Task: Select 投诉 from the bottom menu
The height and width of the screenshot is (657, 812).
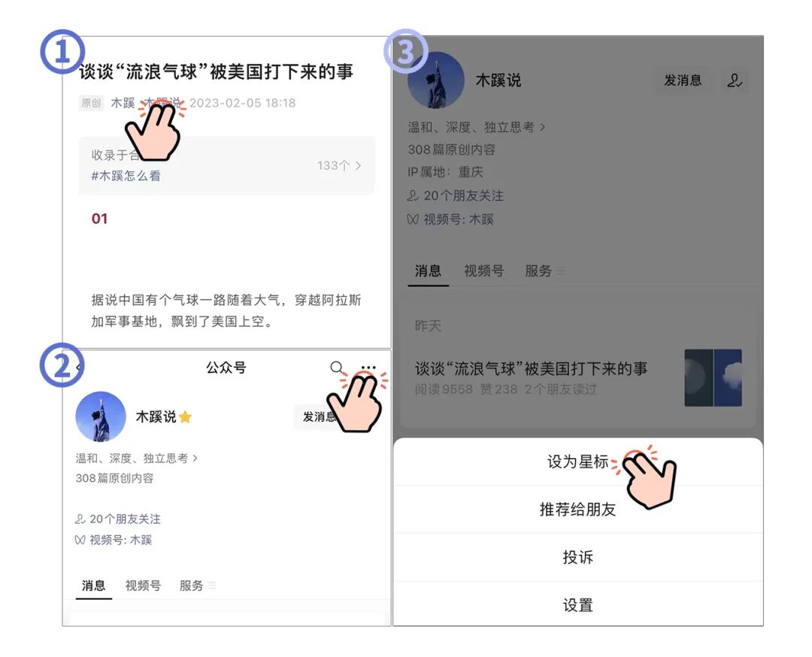Action: [578, 557]
